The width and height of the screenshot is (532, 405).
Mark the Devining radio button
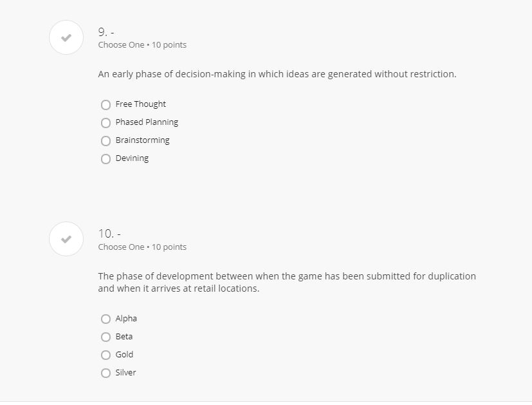106,158
